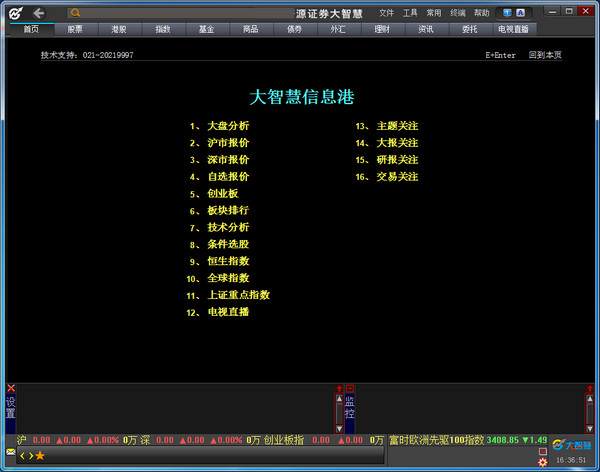Click the small red square icon
This screenshot has width=600, height=472.
543,451
